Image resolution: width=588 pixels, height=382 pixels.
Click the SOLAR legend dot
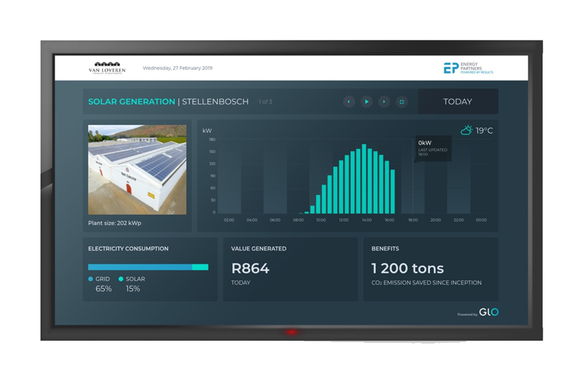[120, 279]
